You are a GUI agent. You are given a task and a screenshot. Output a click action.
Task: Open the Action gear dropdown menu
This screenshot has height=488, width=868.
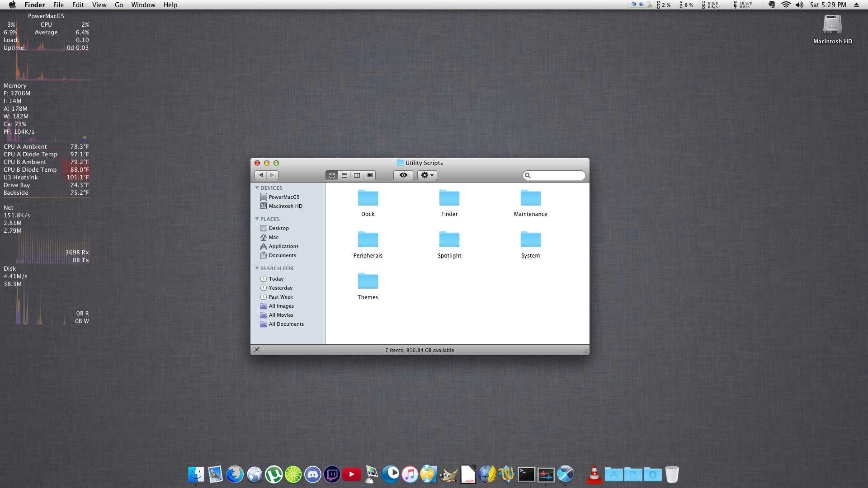coord(427,175)
